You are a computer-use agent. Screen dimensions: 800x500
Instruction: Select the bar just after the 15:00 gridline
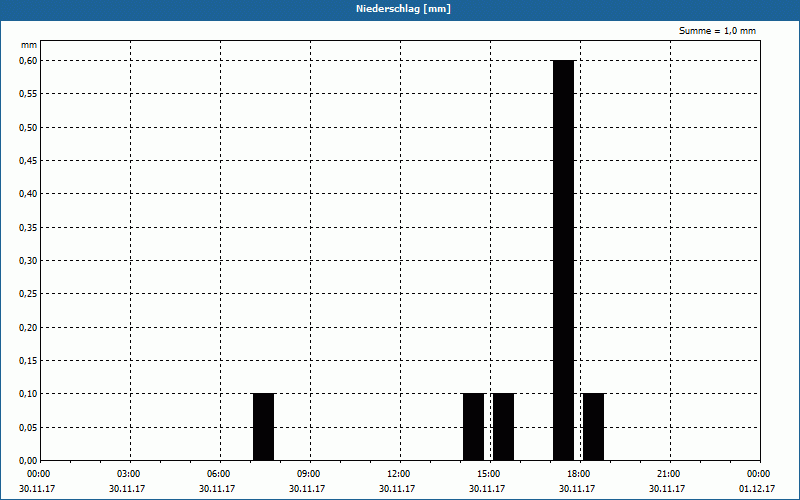click(x=504, y=427)
